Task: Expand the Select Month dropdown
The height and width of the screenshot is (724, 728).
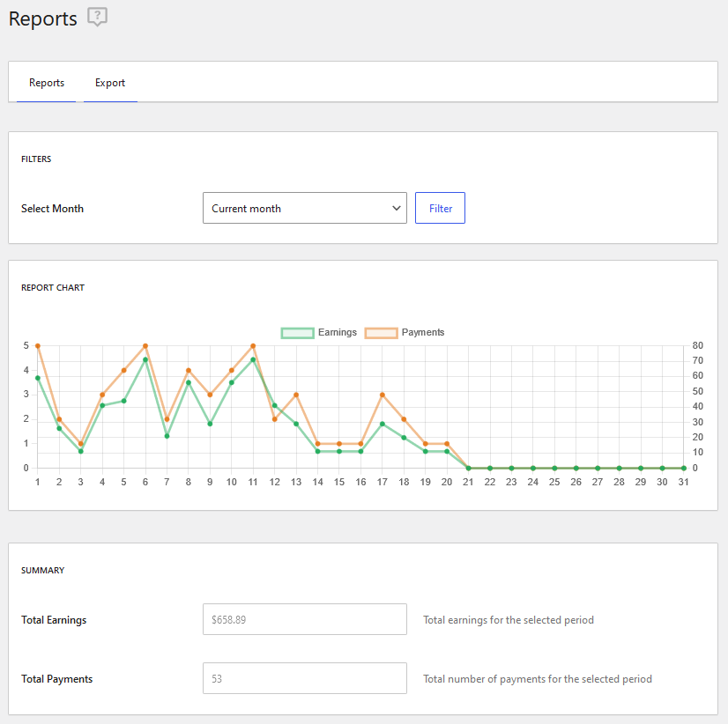Action: tap(304, 209)
